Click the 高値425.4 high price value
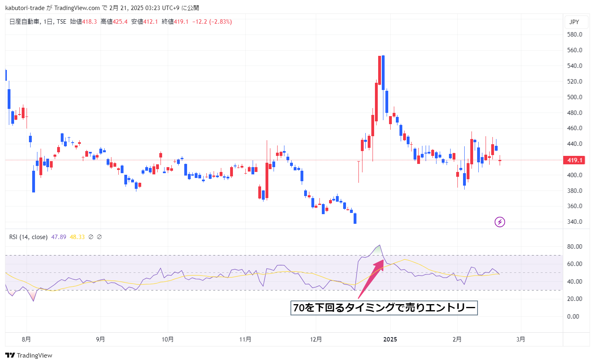The height and width of the screenshot is (364, 595). point(114,22)
